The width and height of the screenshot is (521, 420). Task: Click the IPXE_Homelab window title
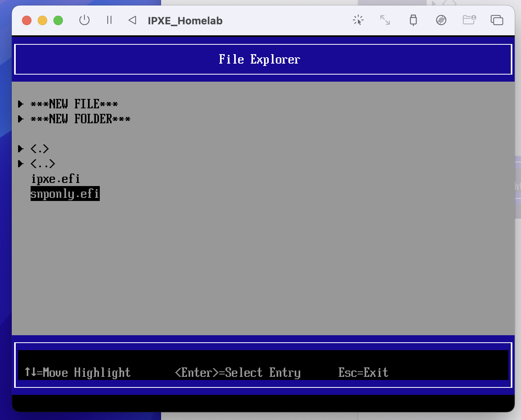(185, 21)
